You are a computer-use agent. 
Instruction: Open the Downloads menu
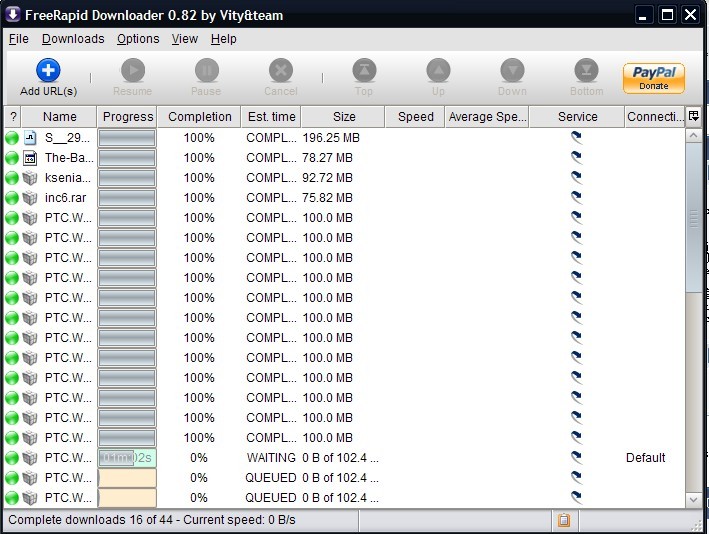tap(73, 39)
